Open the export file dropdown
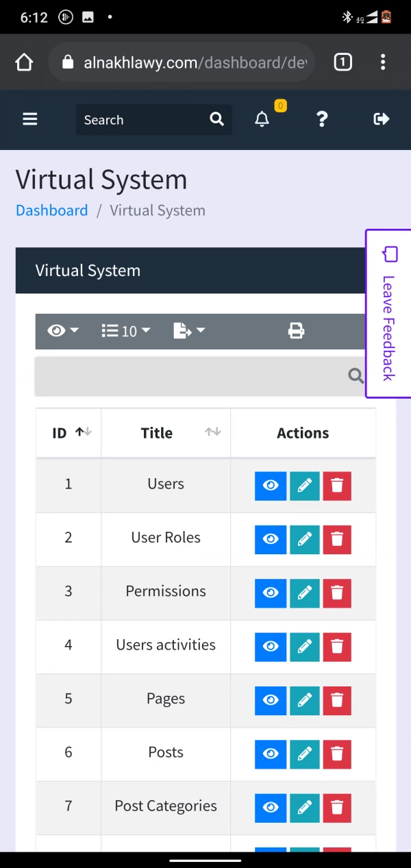Image resolution: width=411 pixels, height=868 pixels. 189,332
